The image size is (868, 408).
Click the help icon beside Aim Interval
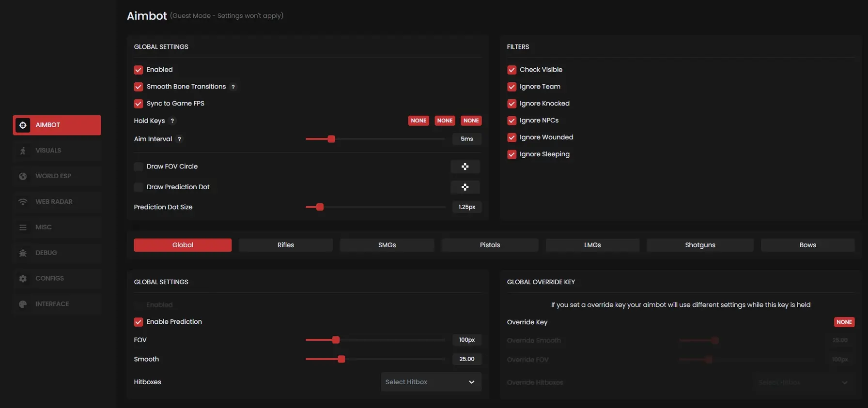[179, 139]
